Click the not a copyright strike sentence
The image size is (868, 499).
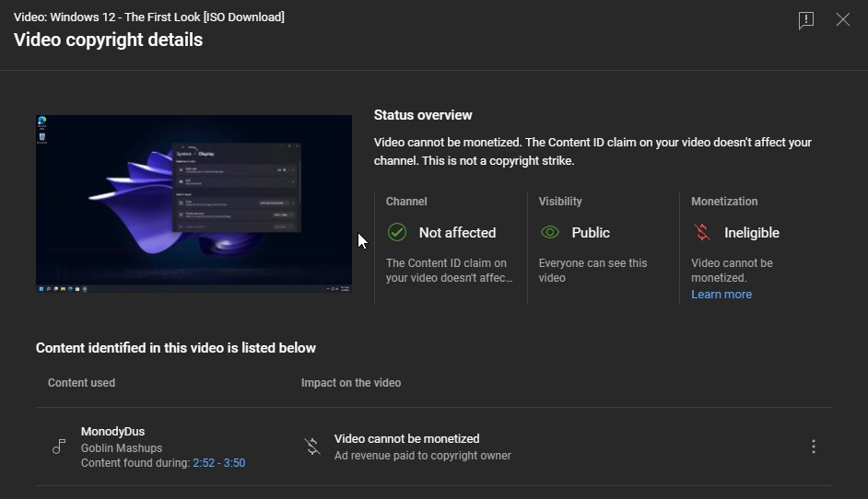pos(498,161)
